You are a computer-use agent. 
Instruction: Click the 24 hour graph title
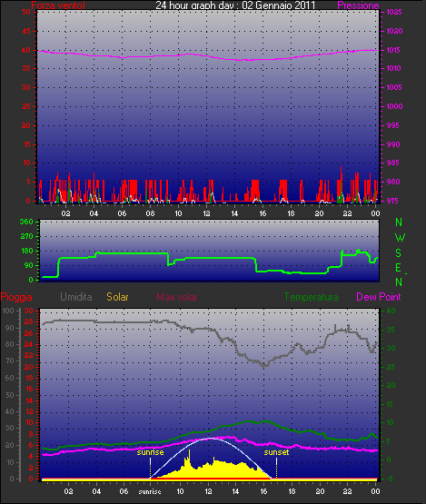[x=235, y=5]
